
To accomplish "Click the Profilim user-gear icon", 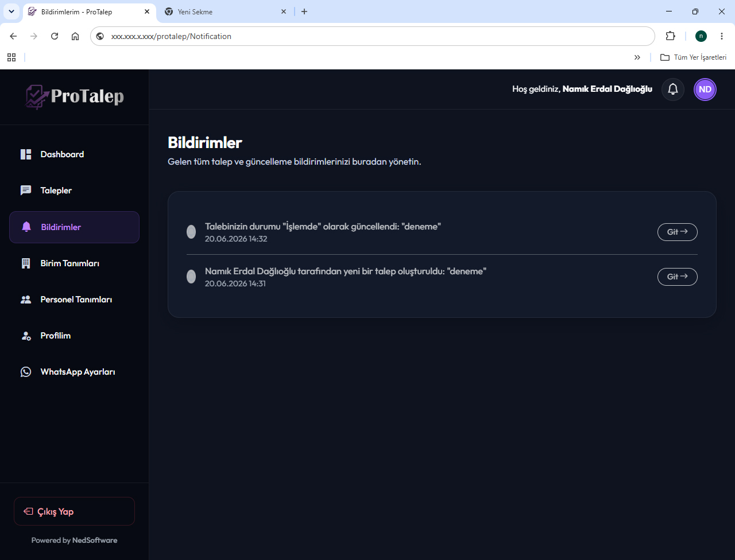I will 26,336.
